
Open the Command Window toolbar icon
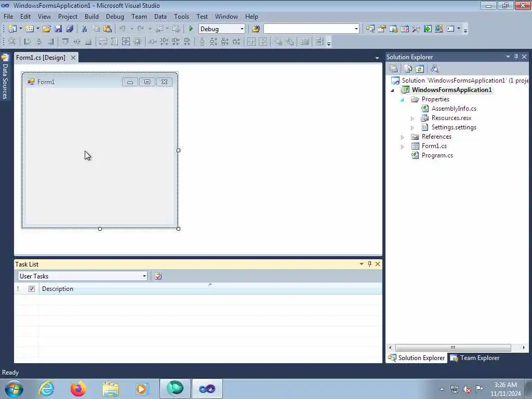[450, 29]
